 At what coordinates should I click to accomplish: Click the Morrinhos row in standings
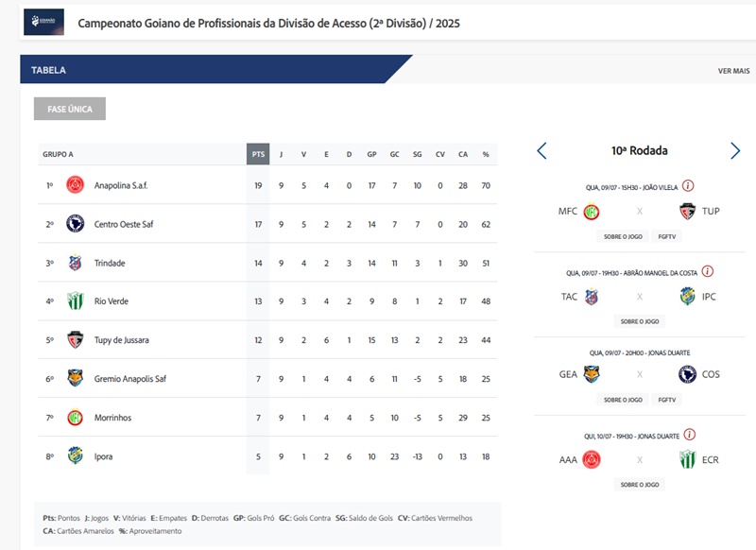tap(267, 418)
